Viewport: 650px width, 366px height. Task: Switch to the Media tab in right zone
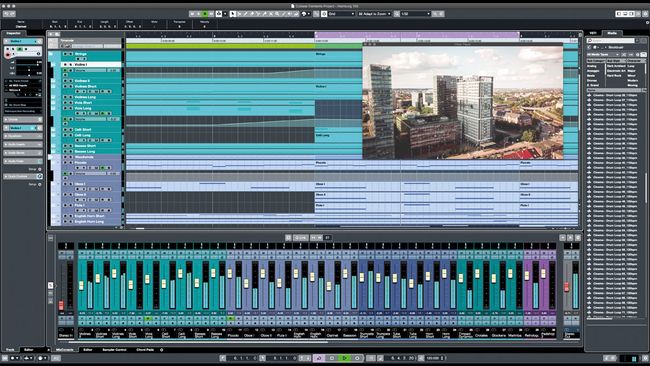[x=612, y=33]
